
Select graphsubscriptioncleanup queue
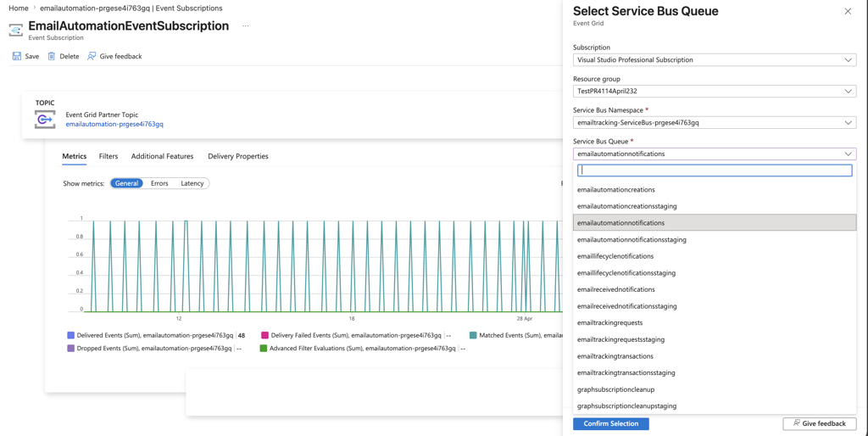coord(715,388)
